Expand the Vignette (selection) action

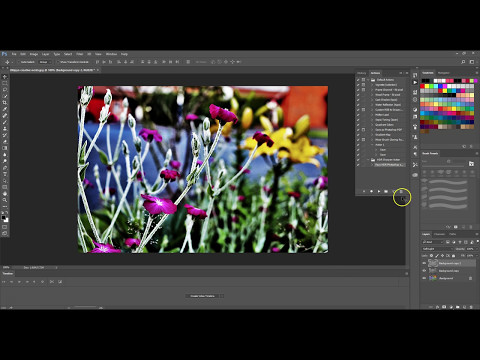tap(373, 85)
